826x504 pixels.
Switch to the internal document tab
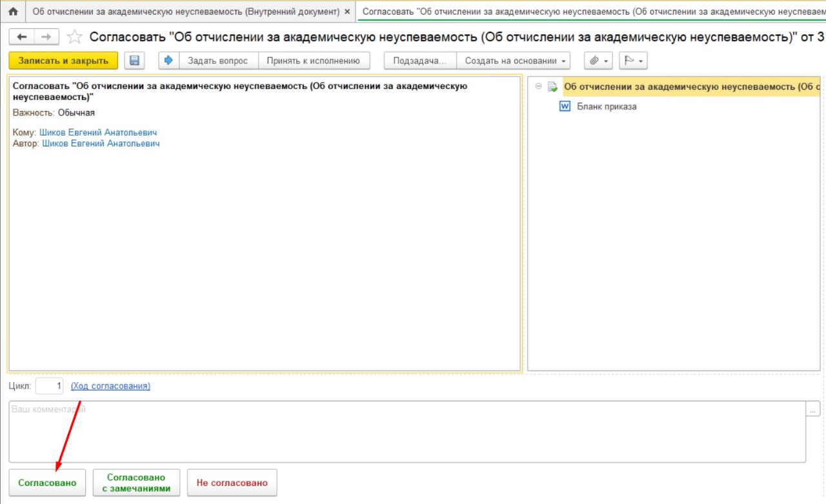(185, 12)
